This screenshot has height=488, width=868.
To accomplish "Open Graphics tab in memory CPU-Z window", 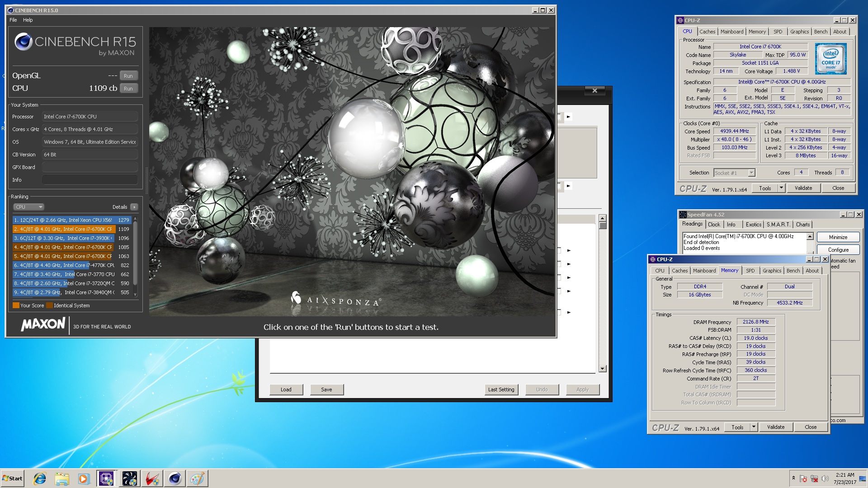I will (x=772, y=271).
